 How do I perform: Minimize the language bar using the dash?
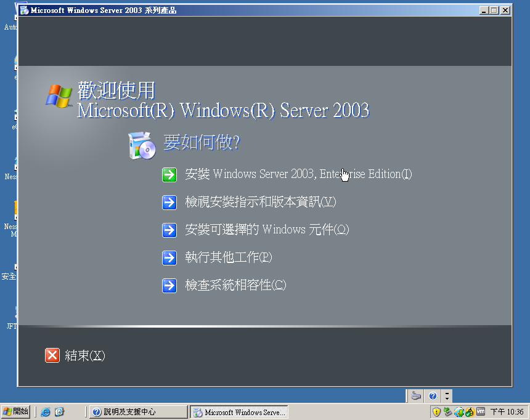pyautogui.click(x=447, y=393)
